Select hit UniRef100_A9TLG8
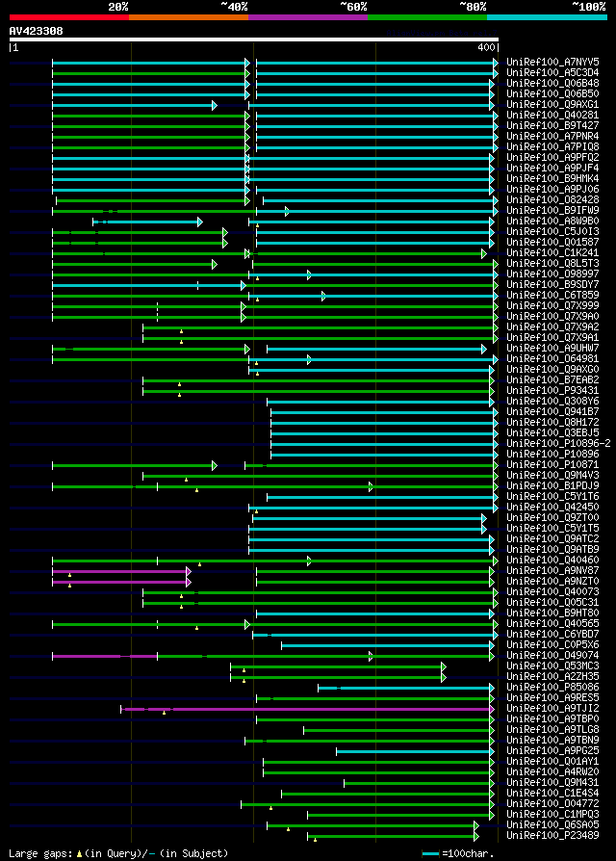 point(552,730)
